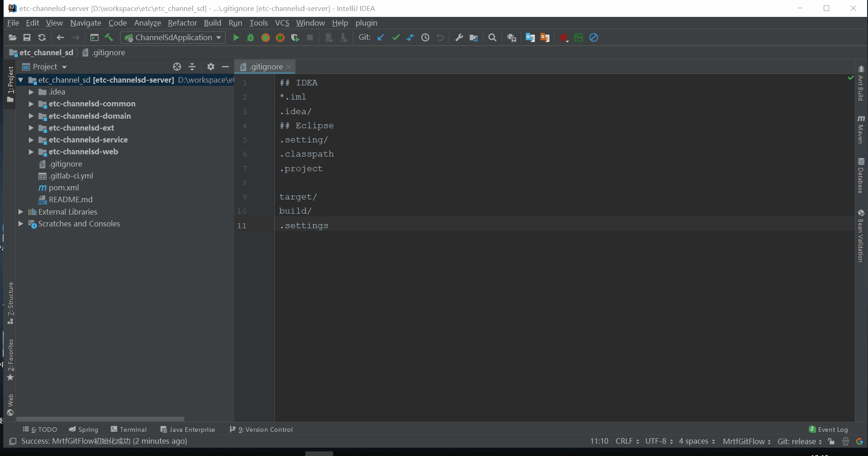The height and width of the screenshot is (456, 868).
Task: Select the .gitignore editor tab
Action: (265, 67)
